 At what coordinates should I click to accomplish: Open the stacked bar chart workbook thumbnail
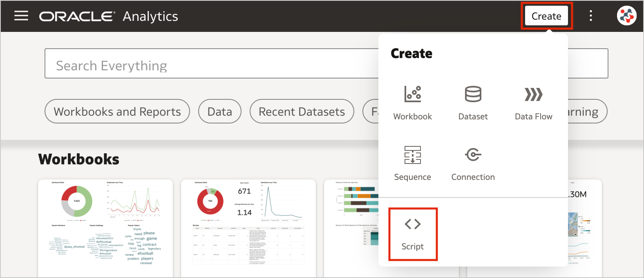tap(351, 228)
